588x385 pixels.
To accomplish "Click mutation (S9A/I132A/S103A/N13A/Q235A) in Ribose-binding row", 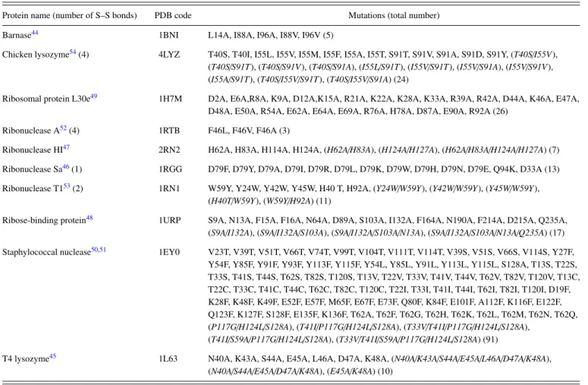I will [488, 233].
